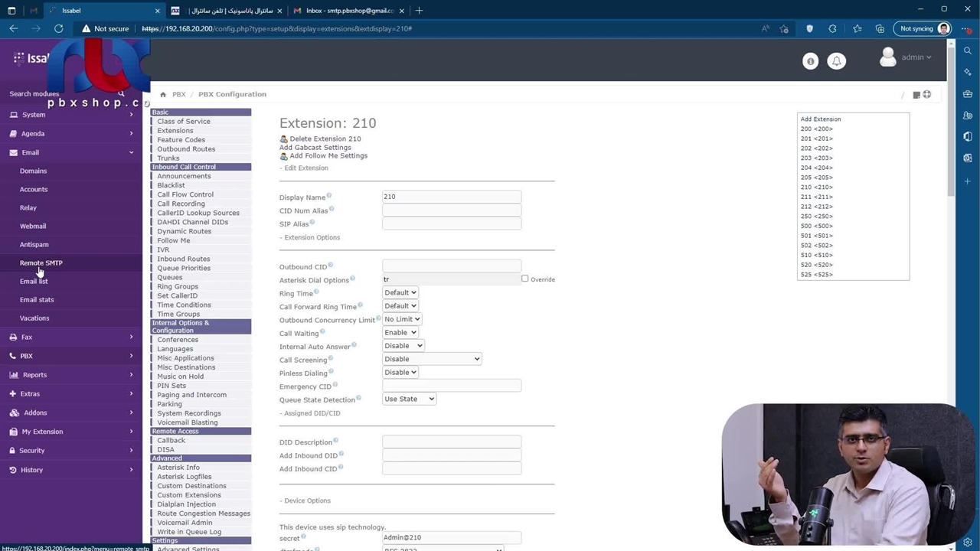
Task: Open the Call Waiting dropdown
Action: (x=400, y=332)
